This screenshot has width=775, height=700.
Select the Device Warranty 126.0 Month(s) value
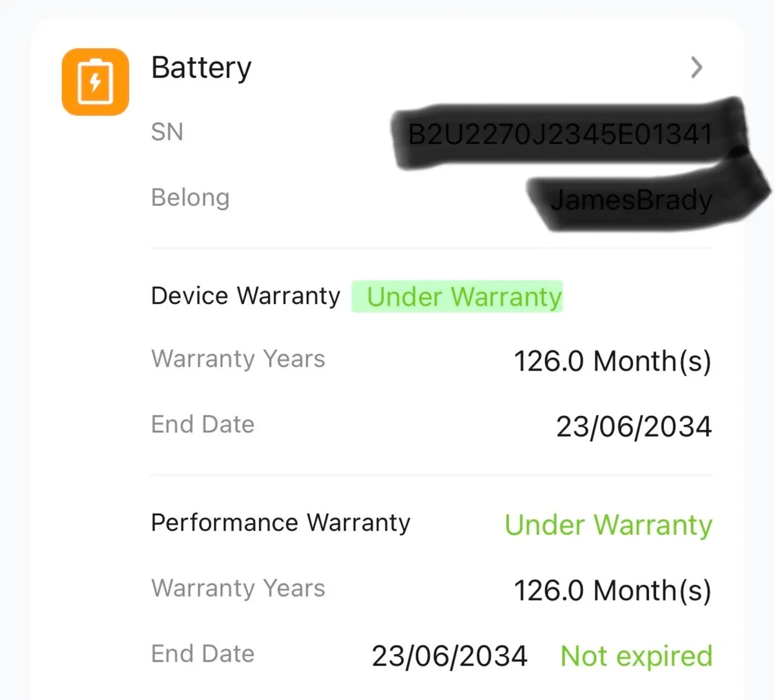(x=612, y=361)
